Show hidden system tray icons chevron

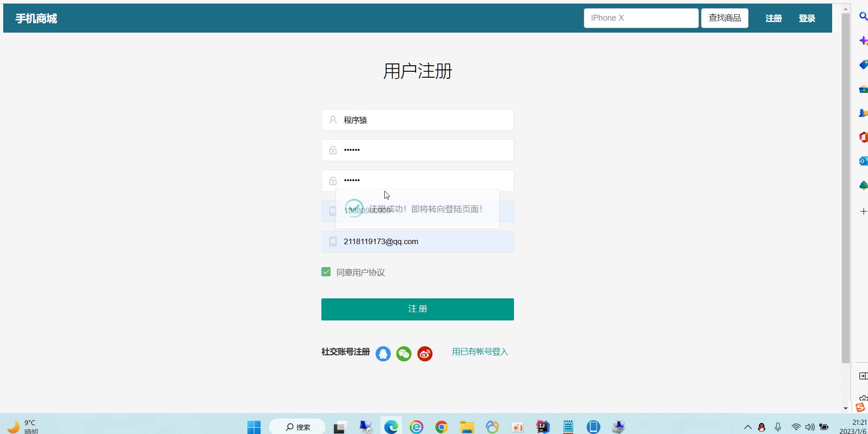[748, 427]
